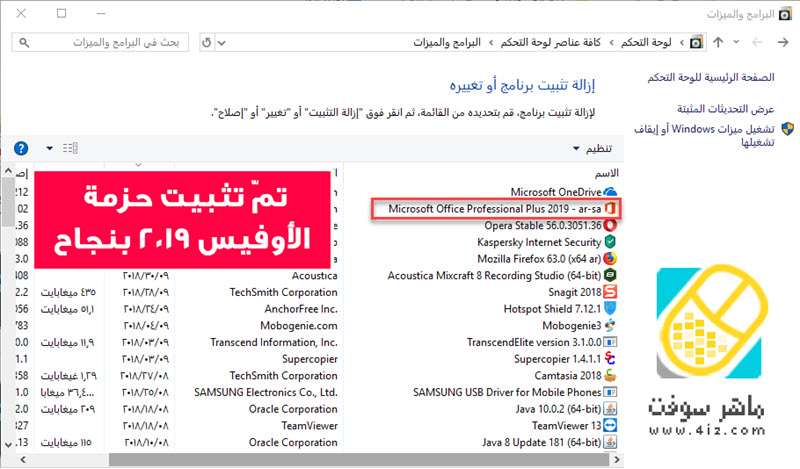This screenshot has width=800, height=469.
Task: Refresh the Programs and Features list
Action: coord(207,43)
